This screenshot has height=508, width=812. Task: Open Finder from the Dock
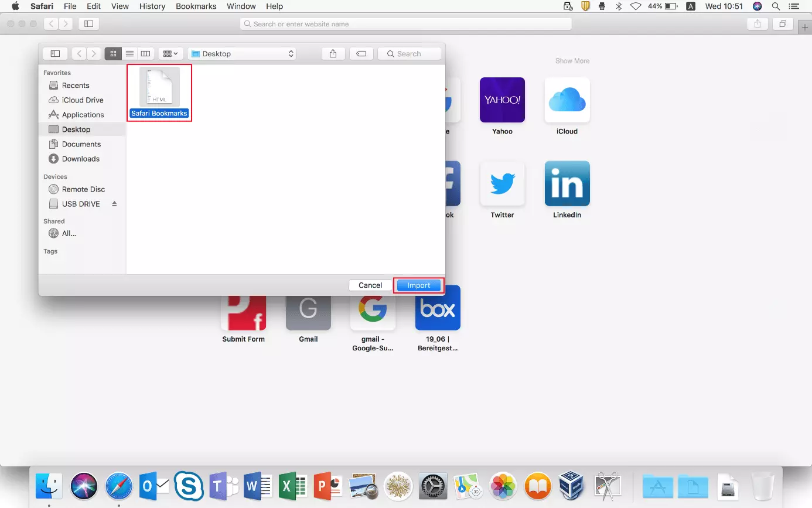49,486
